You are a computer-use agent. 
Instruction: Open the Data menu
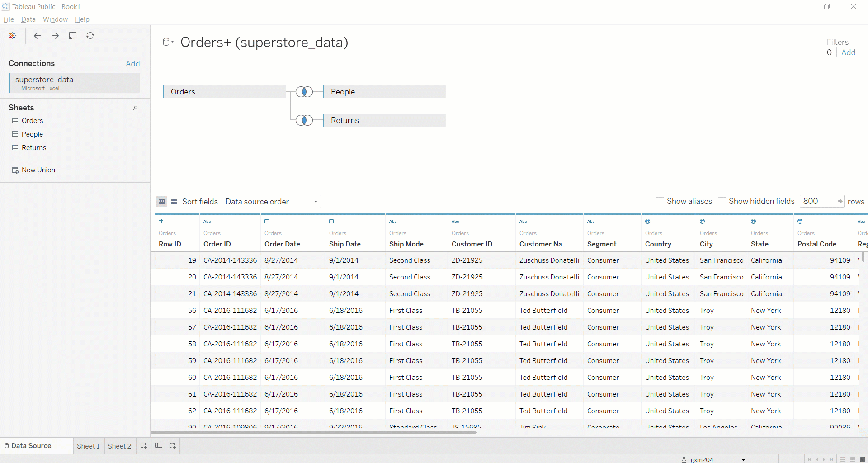28,19
